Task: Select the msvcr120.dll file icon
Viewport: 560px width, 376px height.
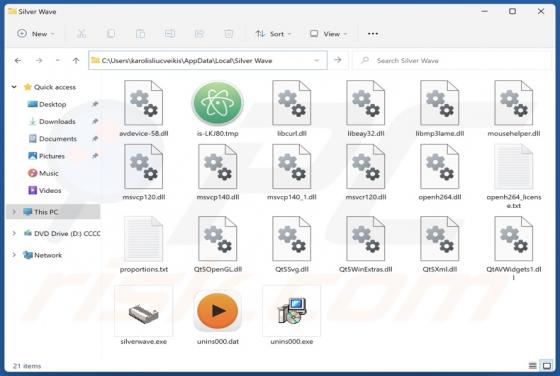Action: [x=366, y=166]
